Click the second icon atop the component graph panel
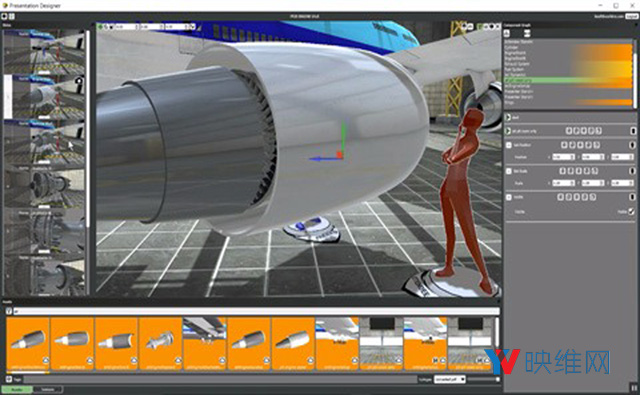 coord(527,33)
